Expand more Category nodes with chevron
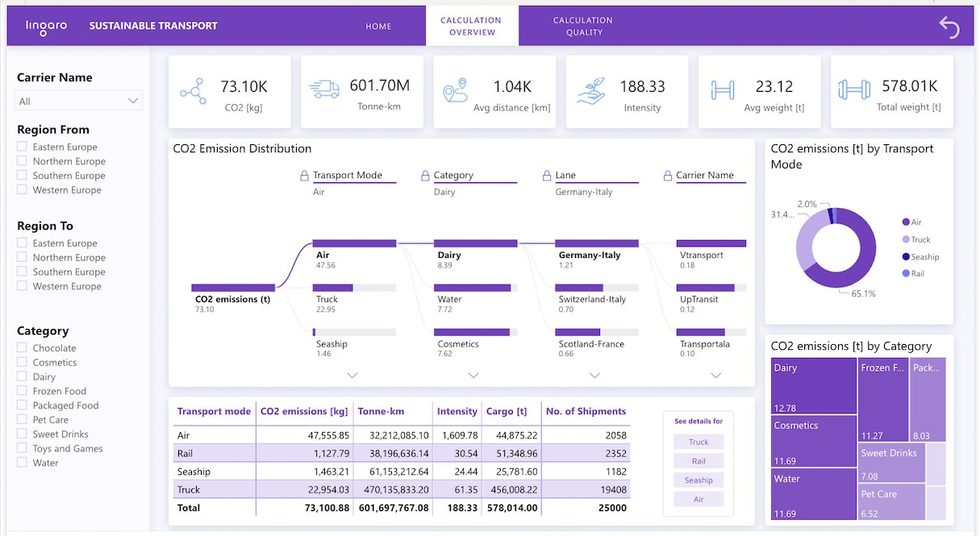This screenshot has width=980, height=536. (x=473, y=376)
